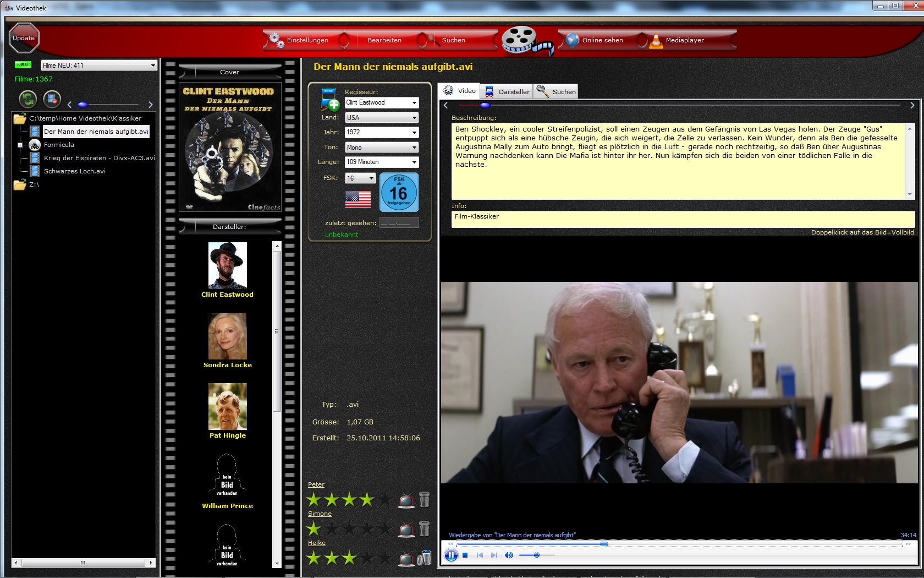Click the Peter user link

(316, 485)
